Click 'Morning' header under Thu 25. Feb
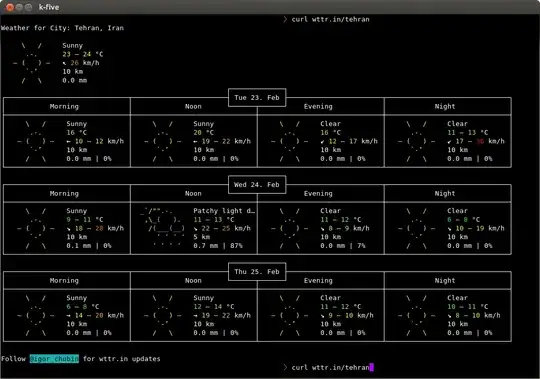 64,281
